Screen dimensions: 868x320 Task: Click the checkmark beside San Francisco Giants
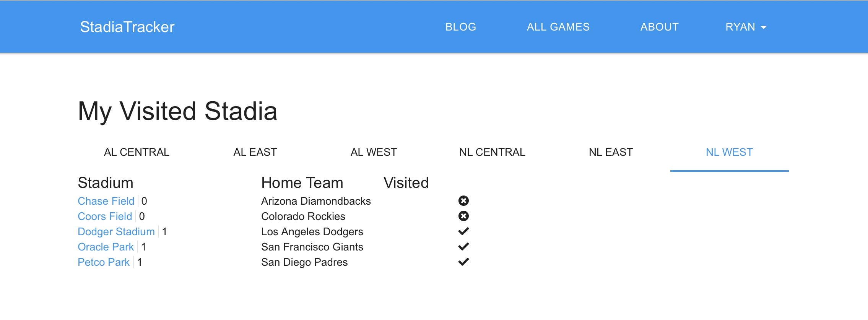coord(463,246)
